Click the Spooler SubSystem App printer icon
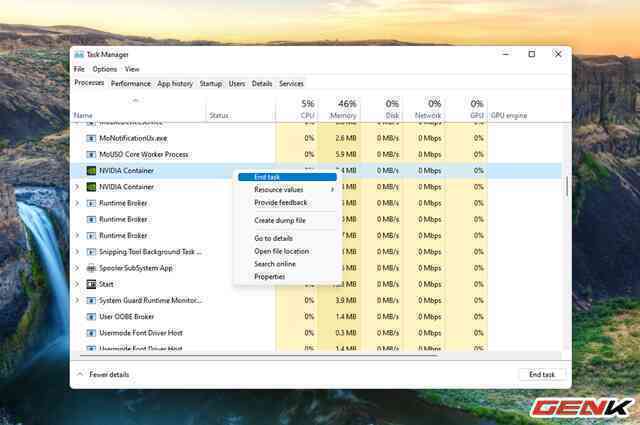 (x=91, y=268)
